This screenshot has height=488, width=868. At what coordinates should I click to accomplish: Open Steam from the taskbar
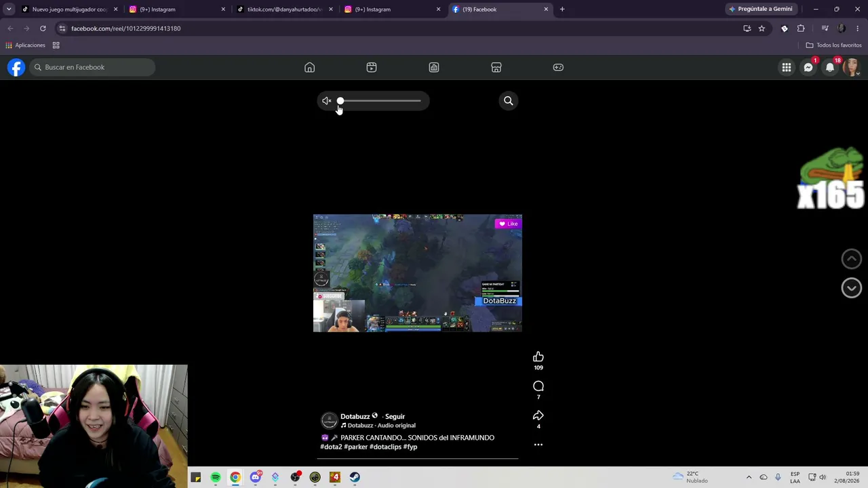(355, 477)
